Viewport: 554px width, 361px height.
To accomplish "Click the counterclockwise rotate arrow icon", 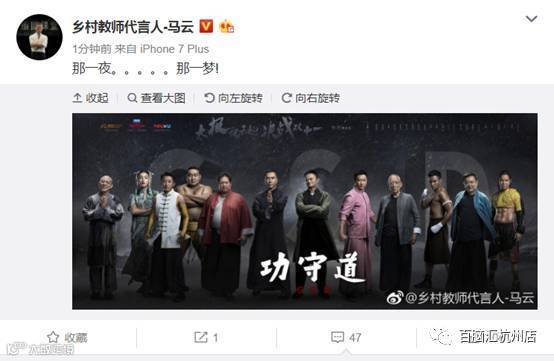I will [209, 98].
